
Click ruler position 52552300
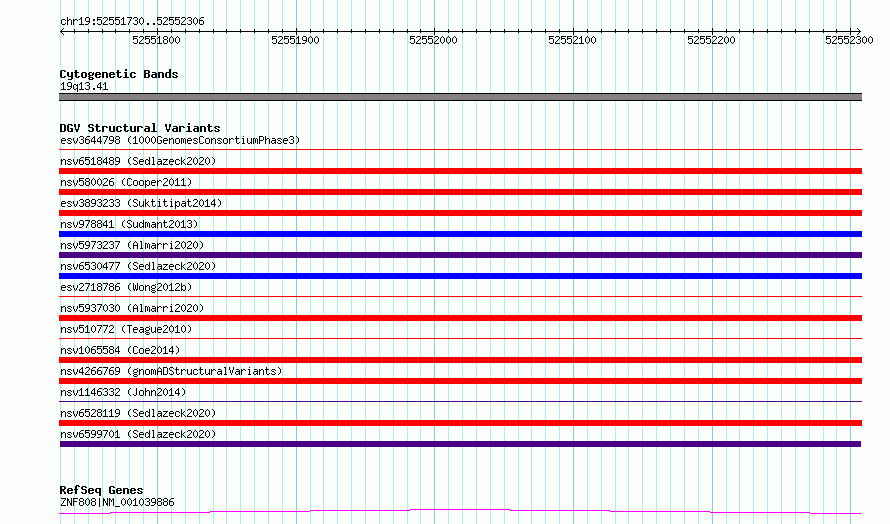coord(849,40)
